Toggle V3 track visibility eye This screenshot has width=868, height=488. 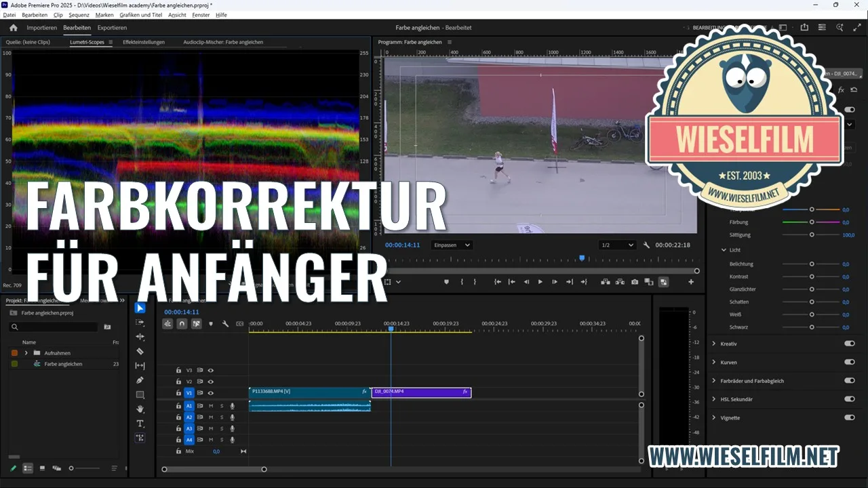[211, 370]
